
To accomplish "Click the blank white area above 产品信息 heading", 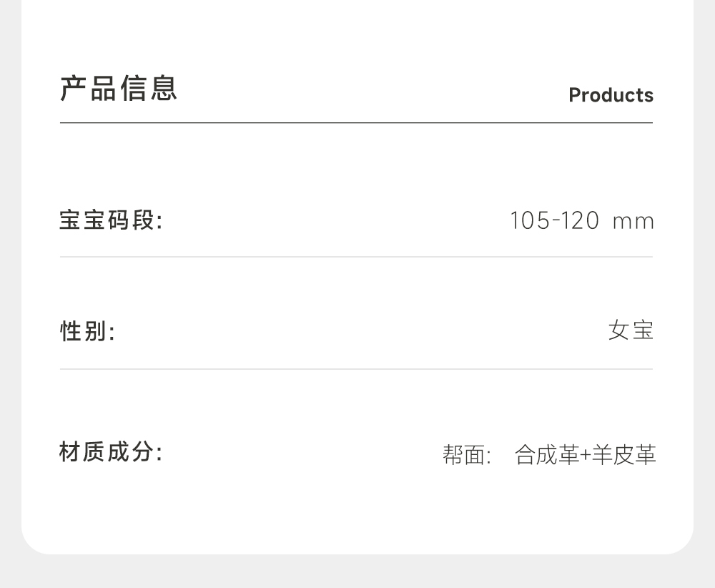I will pyautogui.click(x=357, y=32).
